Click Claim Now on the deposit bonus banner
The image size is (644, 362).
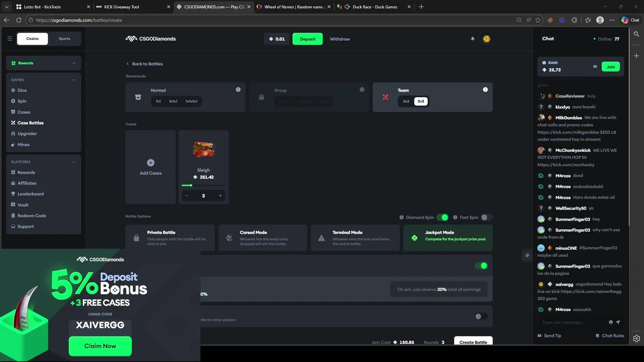coord(100,346)
